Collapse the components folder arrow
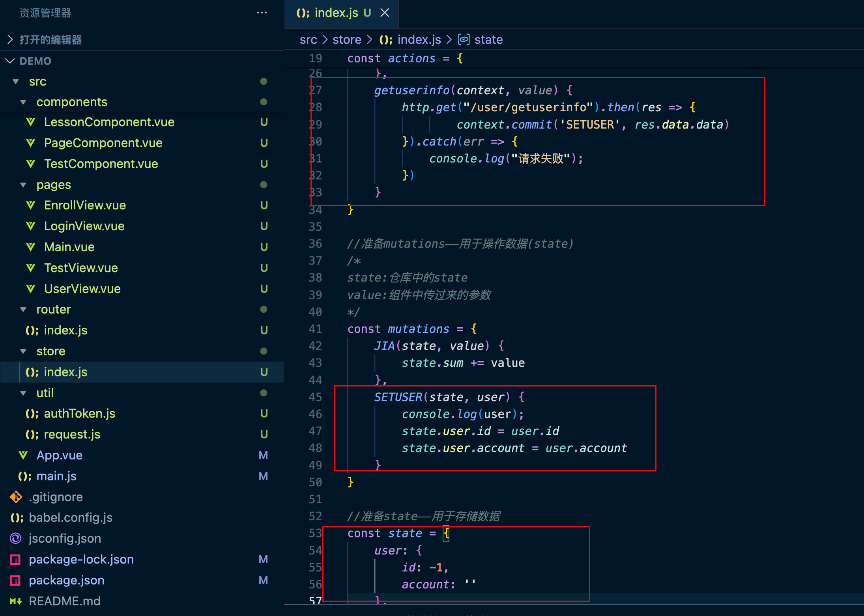The height and width of the screenshot is (616, 864). point(23,102)
